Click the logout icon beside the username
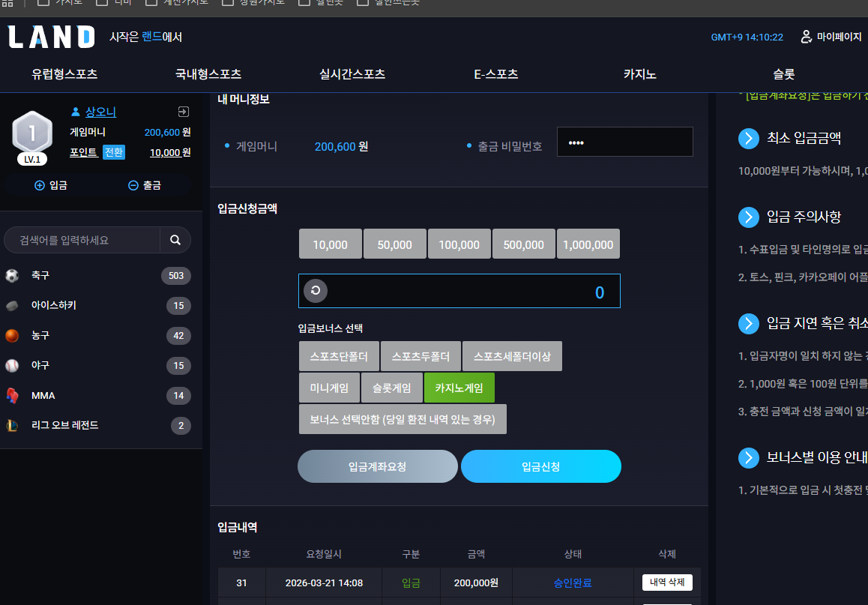 183,112
